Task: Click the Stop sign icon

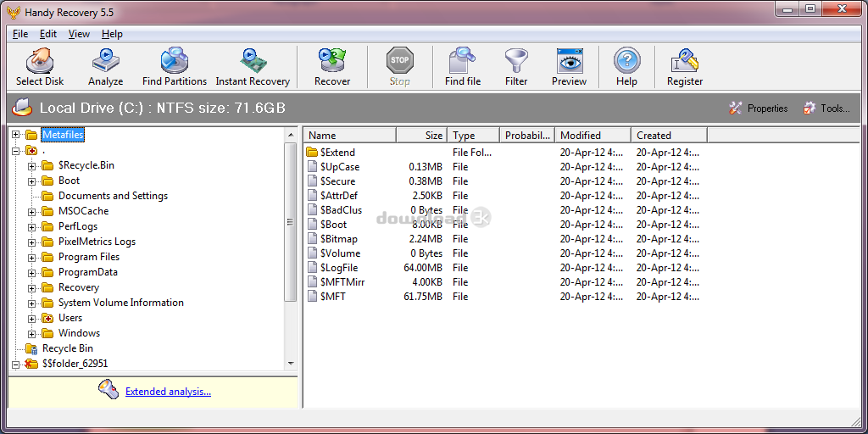Action: click(400, 60)
